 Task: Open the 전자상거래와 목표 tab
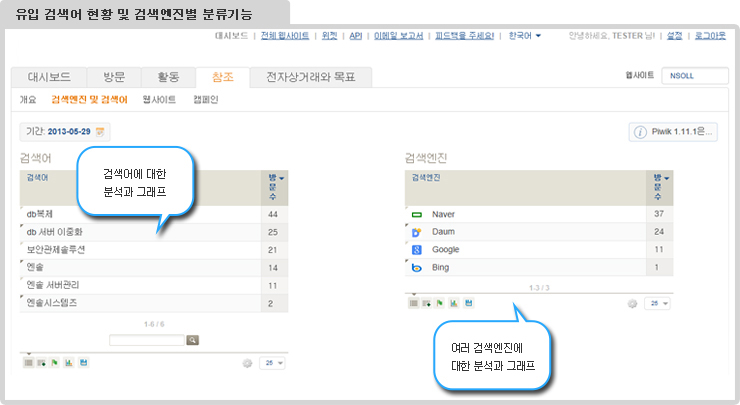pyautogui.click(x=310, y=77)
